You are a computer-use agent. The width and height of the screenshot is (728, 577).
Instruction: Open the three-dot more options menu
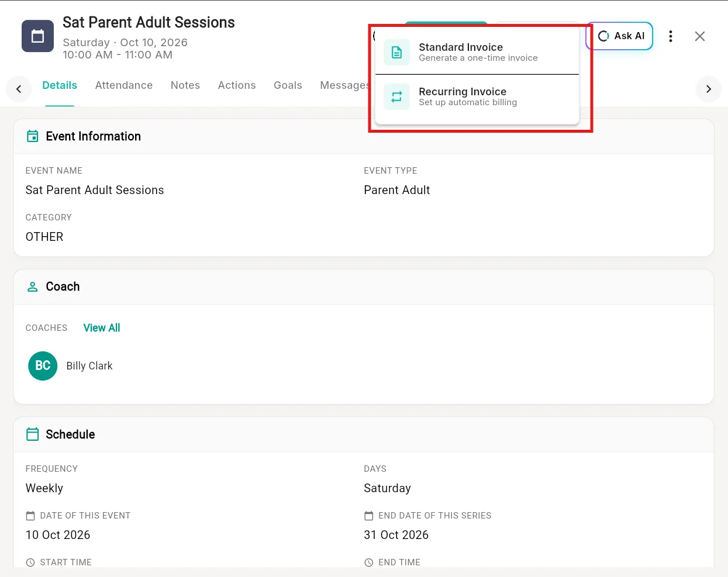[671, 36]
